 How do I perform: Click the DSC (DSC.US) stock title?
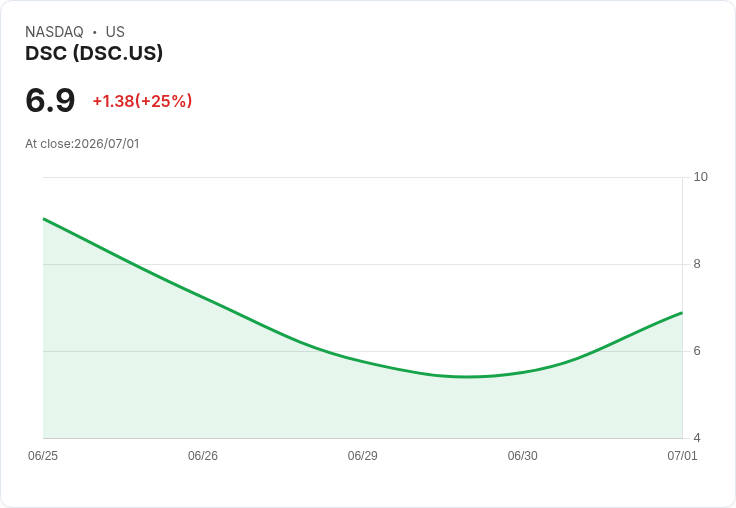pos(94,53)
